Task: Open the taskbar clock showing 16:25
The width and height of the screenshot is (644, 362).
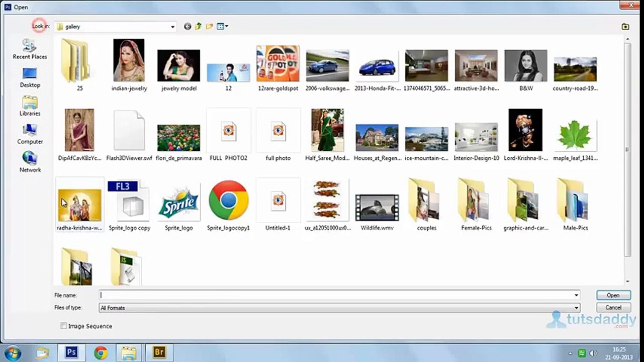Action: tap(619, 353)
